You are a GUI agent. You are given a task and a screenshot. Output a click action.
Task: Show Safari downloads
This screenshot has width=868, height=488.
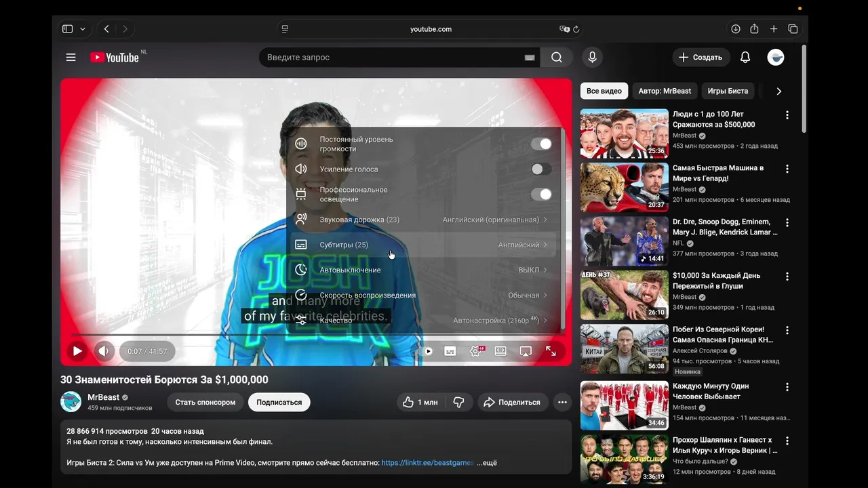[736, 29]
